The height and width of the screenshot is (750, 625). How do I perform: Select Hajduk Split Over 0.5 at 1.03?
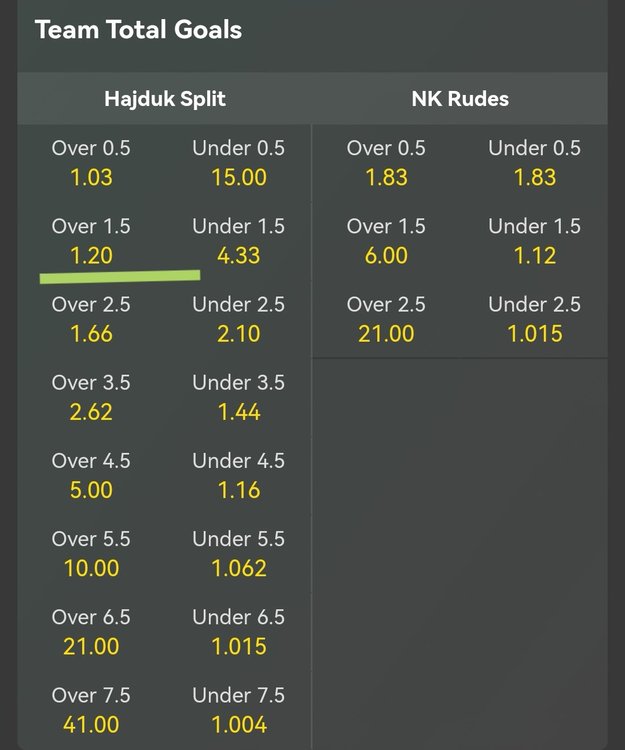(91, 163)
